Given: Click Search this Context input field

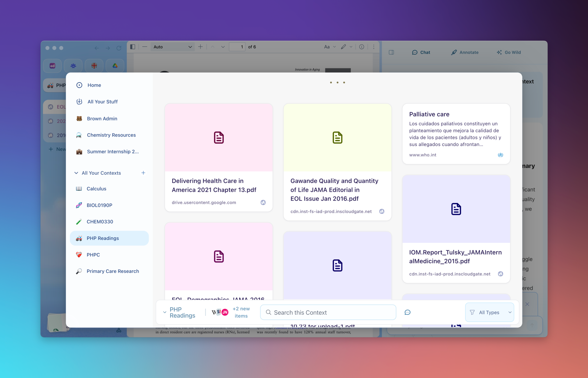Looking at the screenshot, I should pyautogui.click(x=329, y=312).
